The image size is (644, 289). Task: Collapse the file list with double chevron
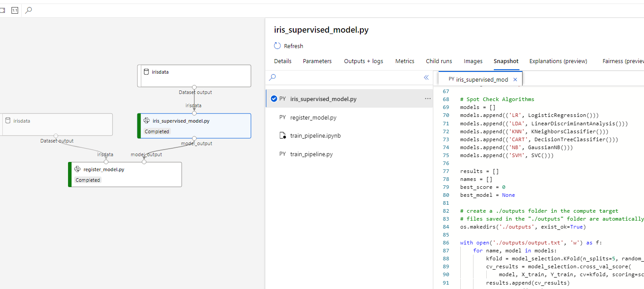(x=426, y=77)
